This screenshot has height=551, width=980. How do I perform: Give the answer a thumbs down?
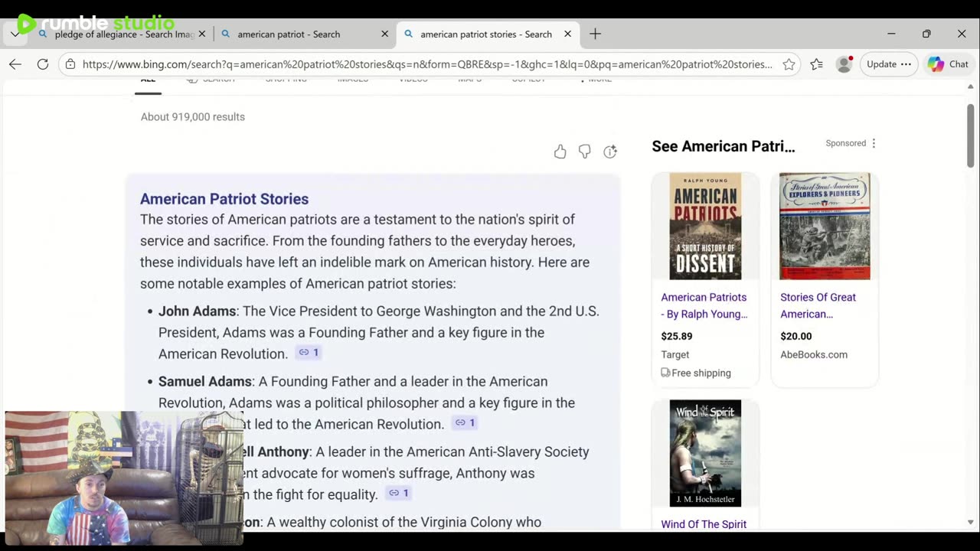(584, 152)
